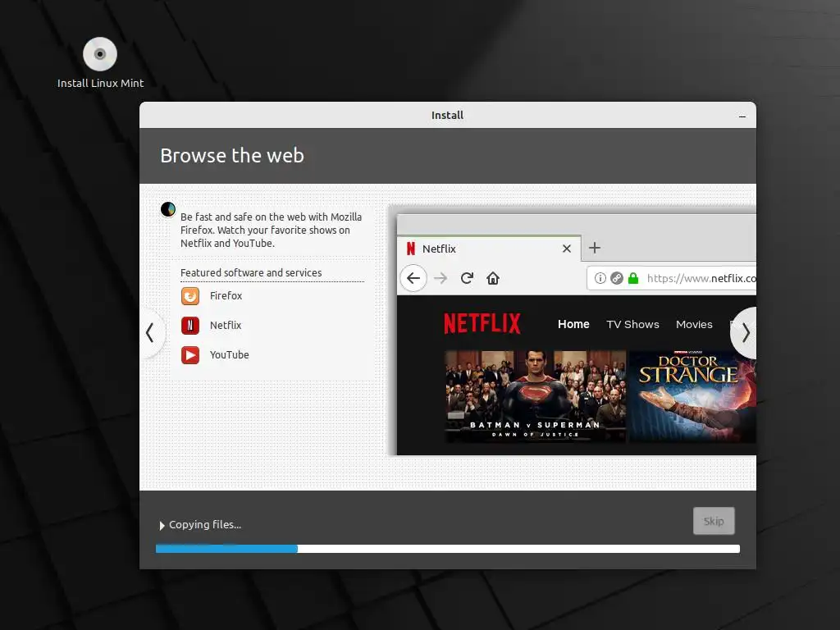Screen dimensions: 840x630
Task: Click the installation progress bar
Action: pos(447,549)
